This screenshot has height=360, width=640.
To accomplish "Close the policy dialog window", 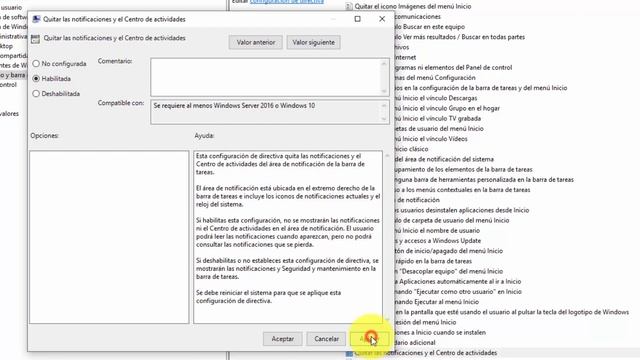I will [382, 19].
